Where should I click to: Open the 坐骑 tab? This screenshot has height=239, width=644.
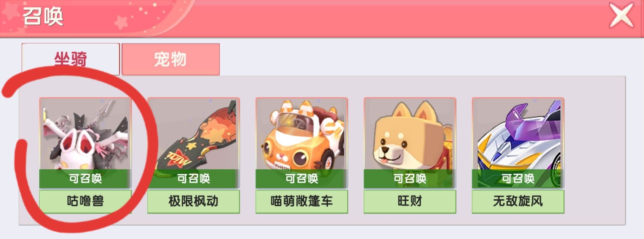tap(71, 59)
